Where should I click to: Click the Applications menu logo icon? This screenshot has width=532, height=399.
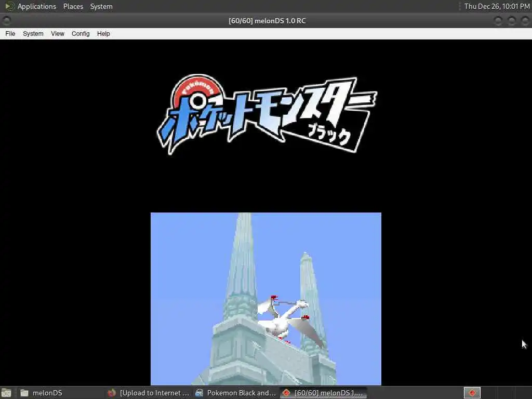(x=9, y=6)
